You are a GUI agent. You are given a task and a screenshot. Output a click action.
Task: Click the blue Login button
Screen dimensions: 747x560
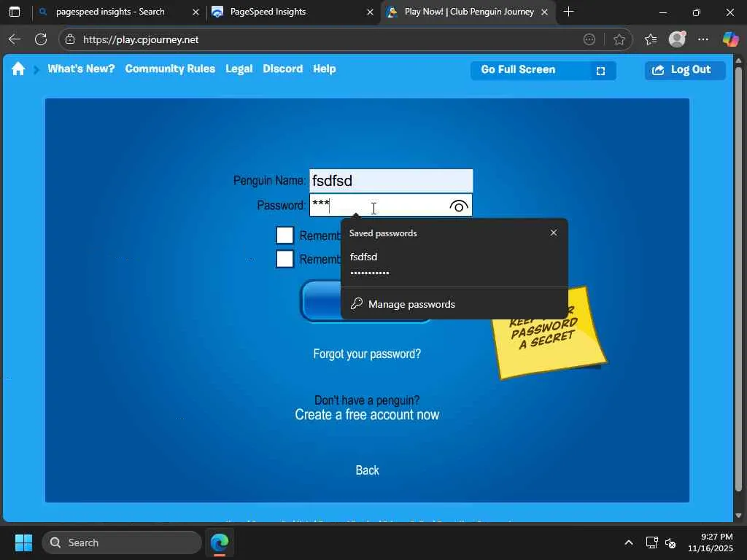pyautogui.click(x=321, y=301)
